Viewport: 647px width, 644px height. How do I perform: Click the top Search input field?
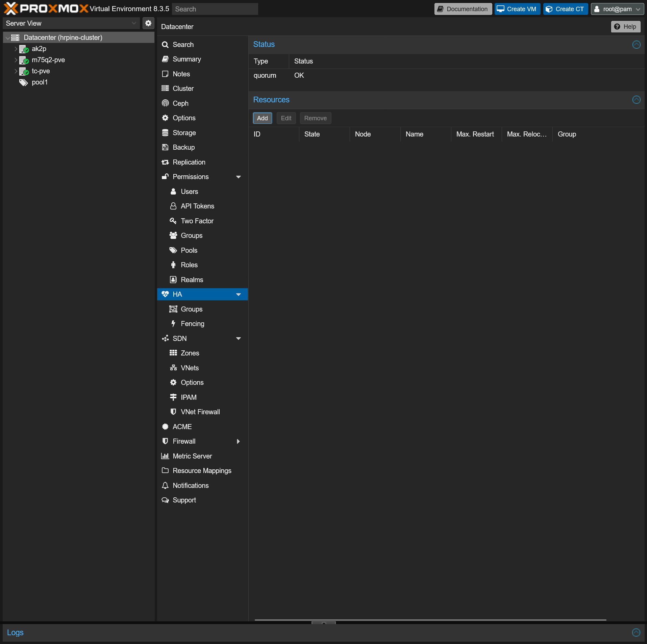click(x=215, y=9)
